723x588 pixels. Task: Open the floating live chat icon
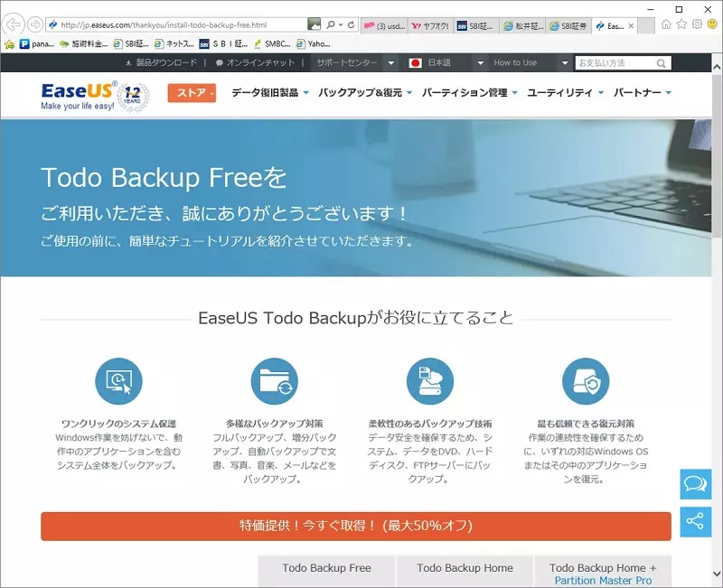(696, 484)
